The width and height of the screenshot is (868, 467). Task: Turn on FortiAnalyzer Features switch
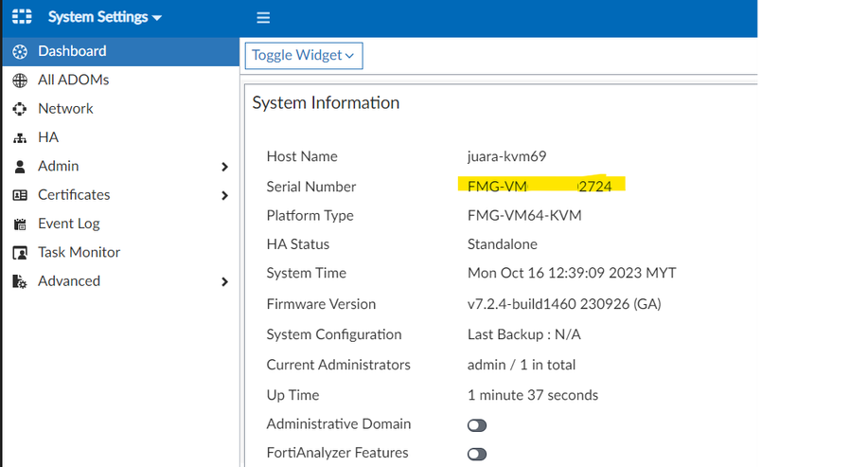[x=477, y=454]
